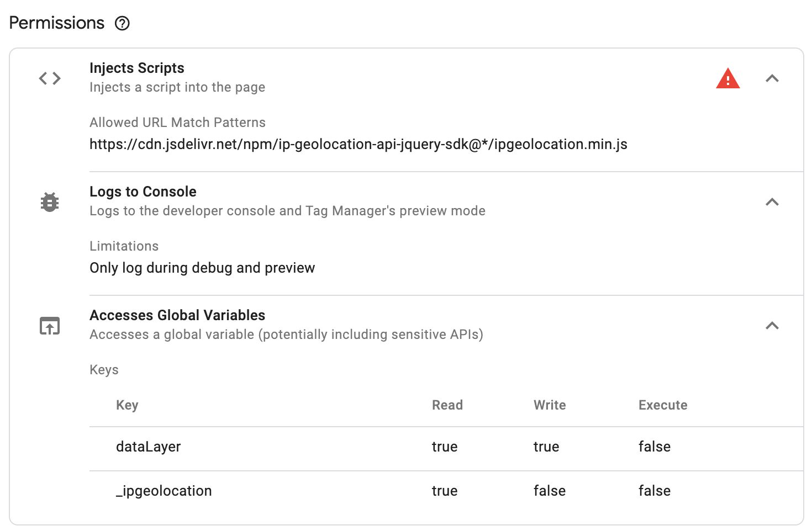Click the Accesses Global Variables title
Screen dimensions: 812x531
(177, 315)
